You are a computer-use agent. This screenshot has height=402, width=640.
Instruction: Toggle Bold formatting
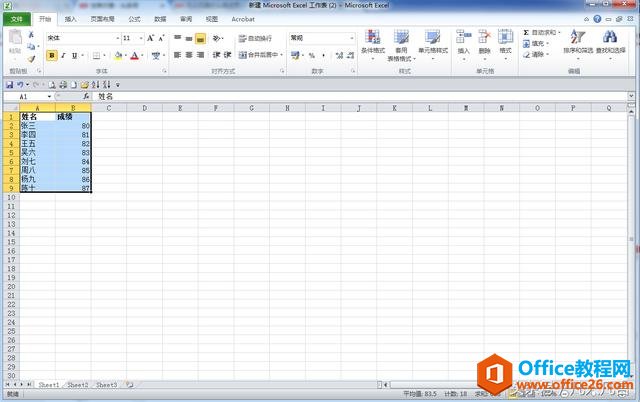click(52, 55)
